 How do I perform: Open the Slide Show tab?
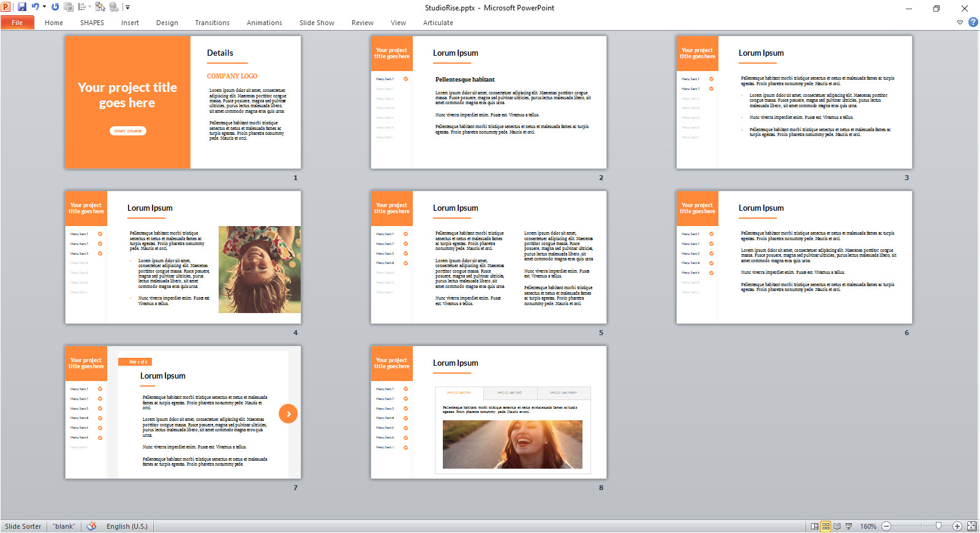click(317, 23)
